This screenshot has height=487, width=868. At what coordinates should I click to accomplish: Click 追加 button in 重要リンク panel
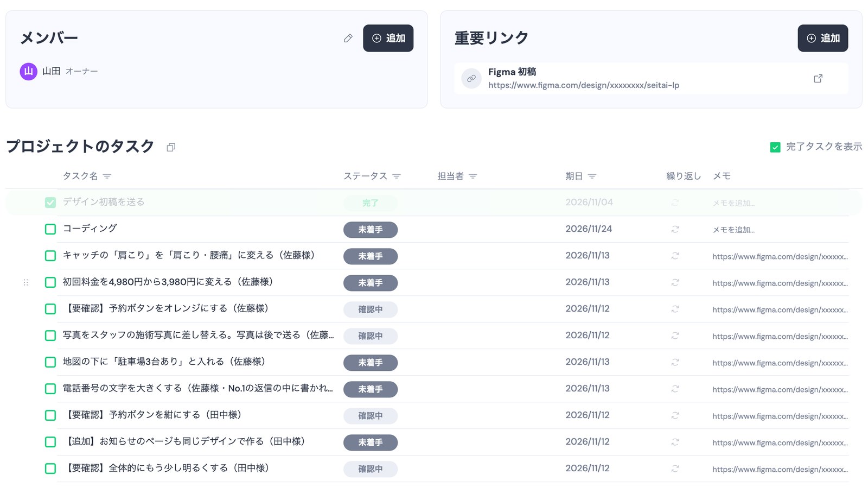822,38
